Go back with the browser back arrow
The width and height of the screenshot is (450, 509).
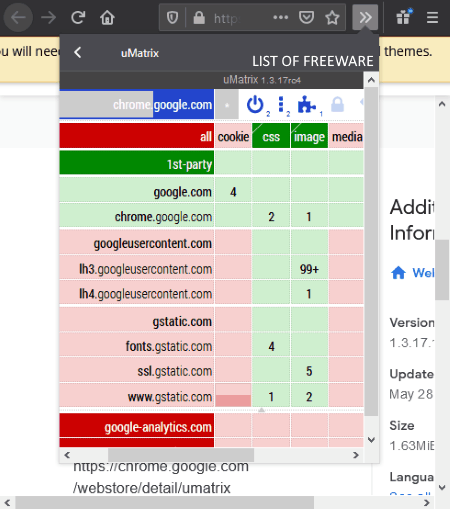tap(18, 17)
